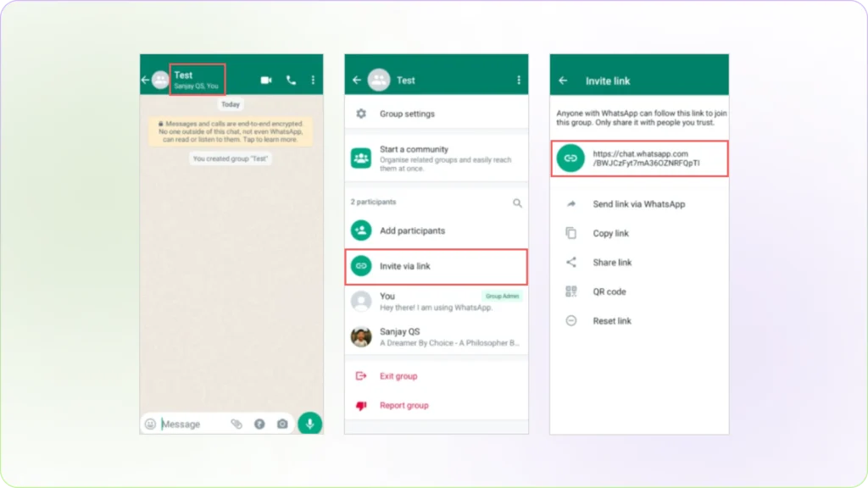Tap the group avatar in group info header
This screenshot has width=868, height=488.
[x=379, y=80]
